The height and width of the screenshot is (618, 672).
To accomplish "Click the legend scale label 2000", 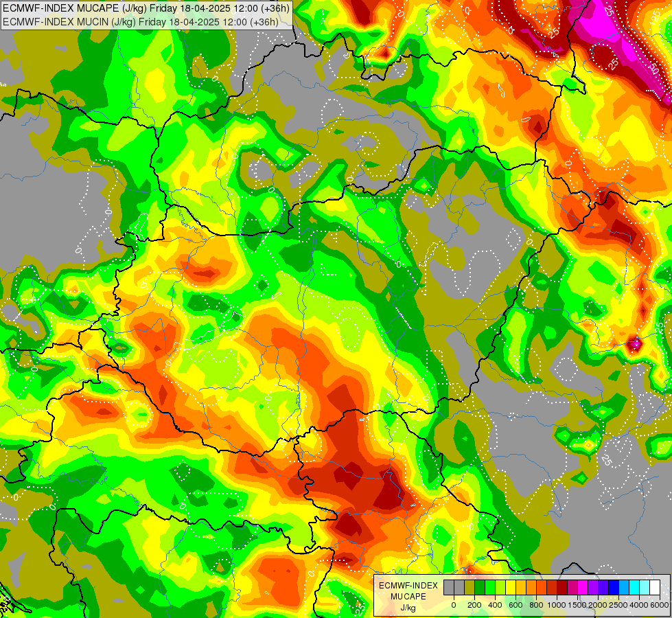I will coord(598,605).
